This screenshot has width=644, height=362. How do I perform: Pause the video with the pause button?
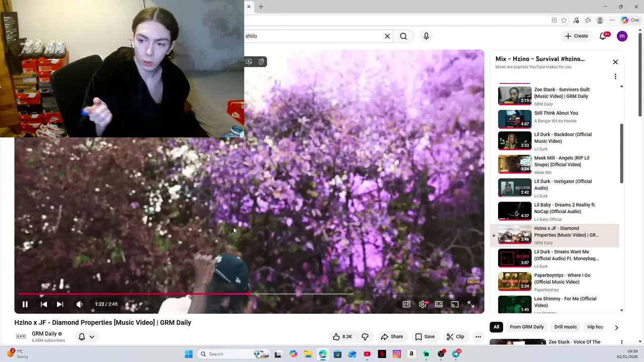pyautogui.click(x=25, y=304)
